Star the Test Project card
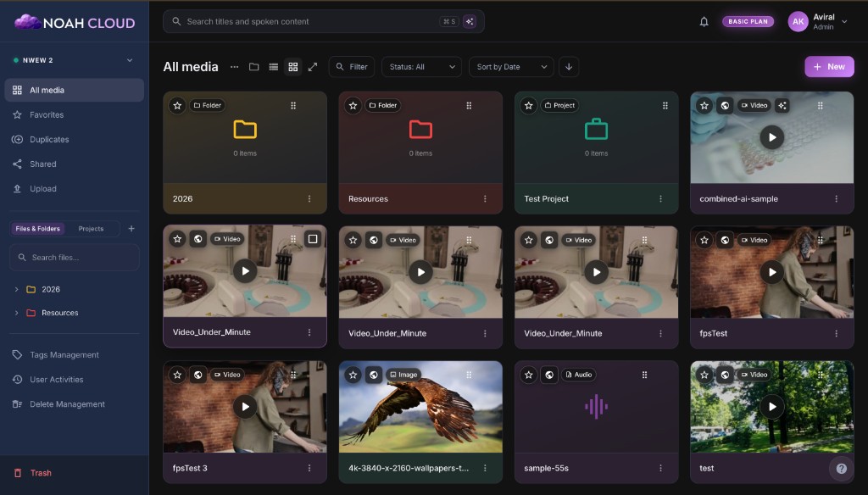Image resolution: width=868 pixels, height=495 pixels. pyautogui.click(x=529, y=105)
